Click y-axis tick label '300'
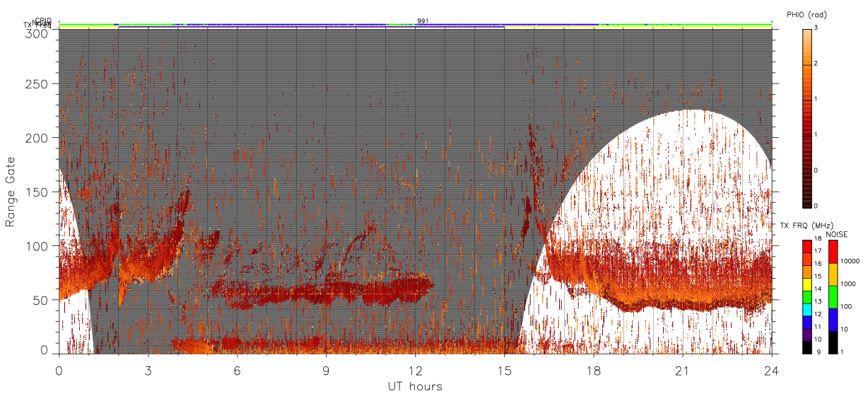Image resolution: width=868 pixels, height=401 pixels. 37,33
